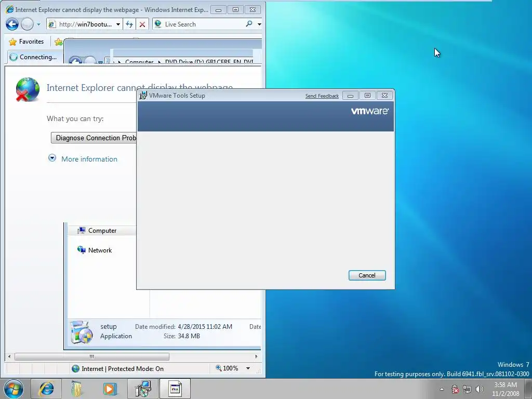Click the Diagnose Connection Problems button

pyautogui.click(x=94, y=138)
